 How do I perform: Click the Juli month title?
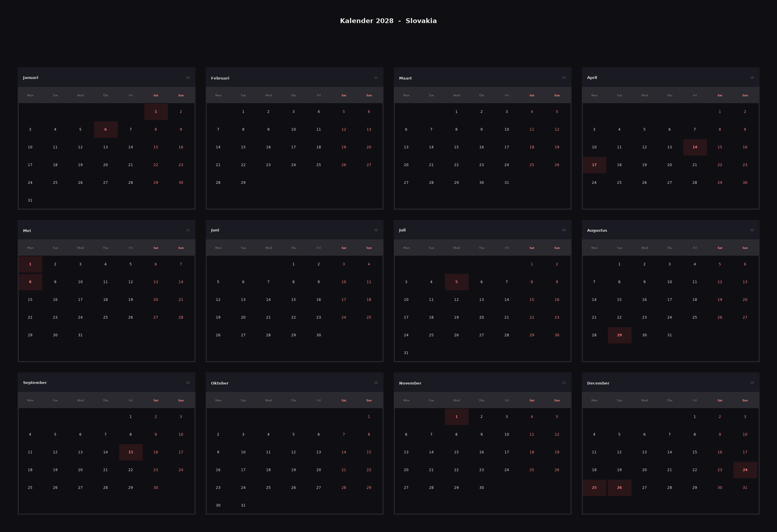tap(402, 230)
